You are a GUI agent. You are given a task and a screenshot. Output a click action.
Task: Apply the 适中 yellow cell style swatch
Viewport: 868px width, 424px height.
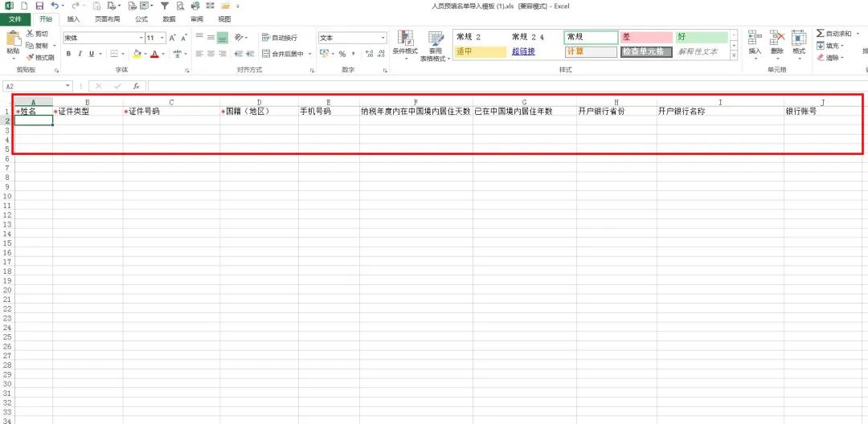(x=480, y=51)
